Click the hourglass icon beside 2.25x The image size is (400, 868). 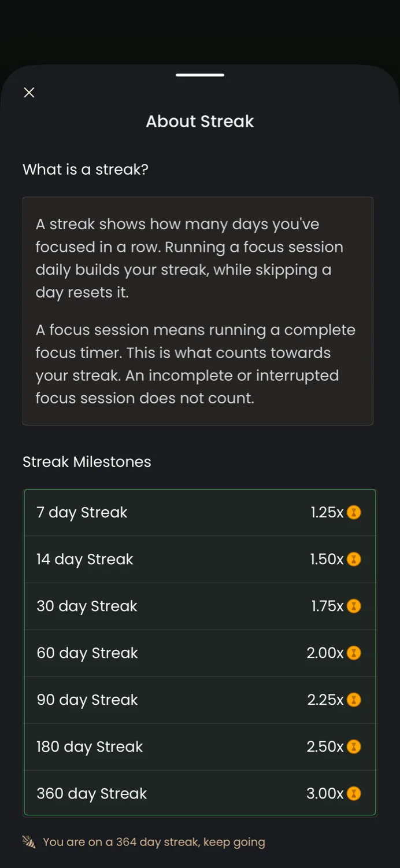coord(354,700)
